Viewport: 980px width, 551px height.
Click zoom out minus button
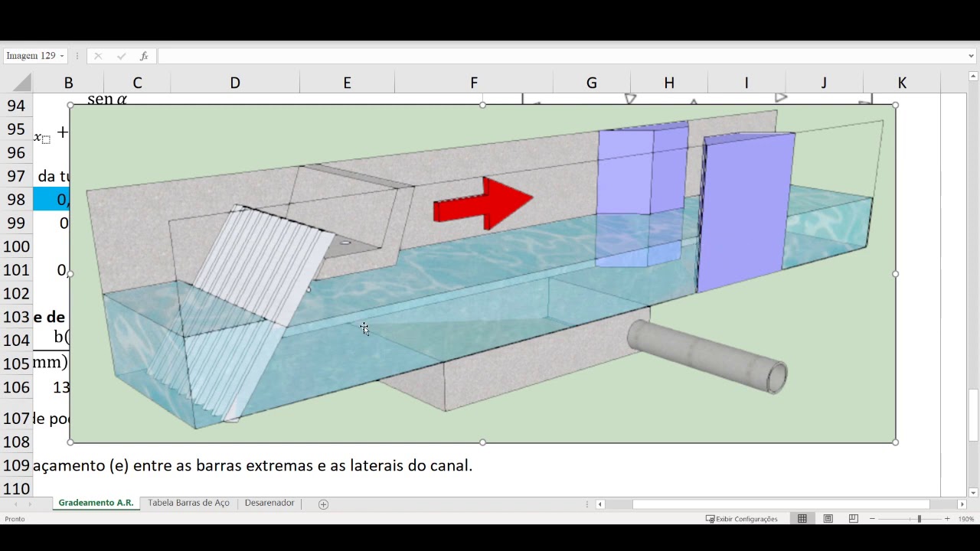click(872, 519)
